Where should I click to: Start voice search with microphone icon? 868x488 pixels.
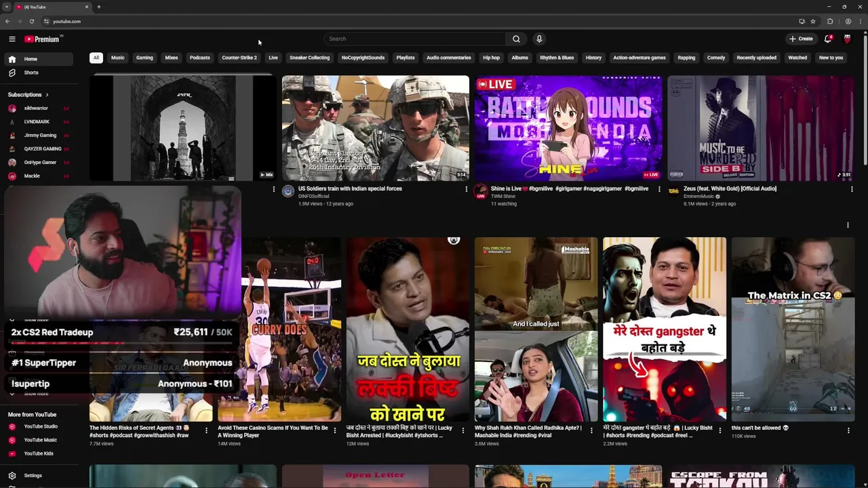(x=539, y=39)
